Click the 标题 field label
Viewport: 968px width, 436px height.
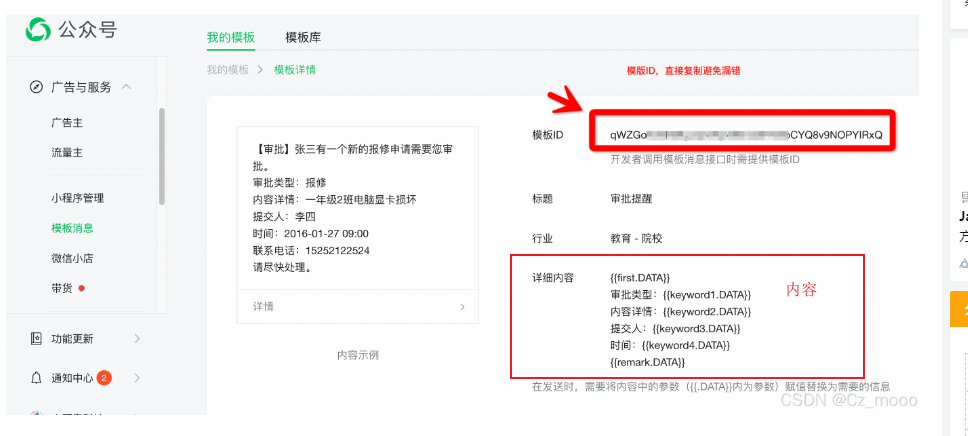pos(543,199)
